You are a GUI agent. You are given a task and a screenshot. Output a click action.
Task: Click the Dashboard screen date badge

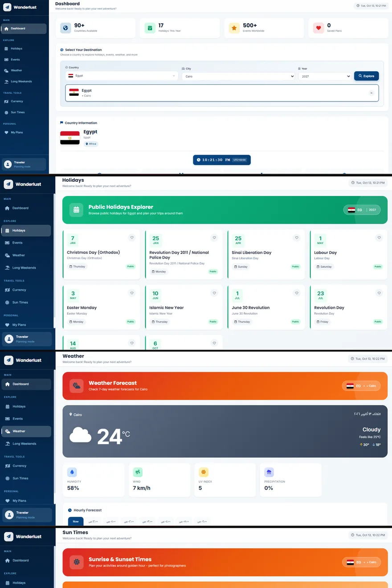pos(371,6)
